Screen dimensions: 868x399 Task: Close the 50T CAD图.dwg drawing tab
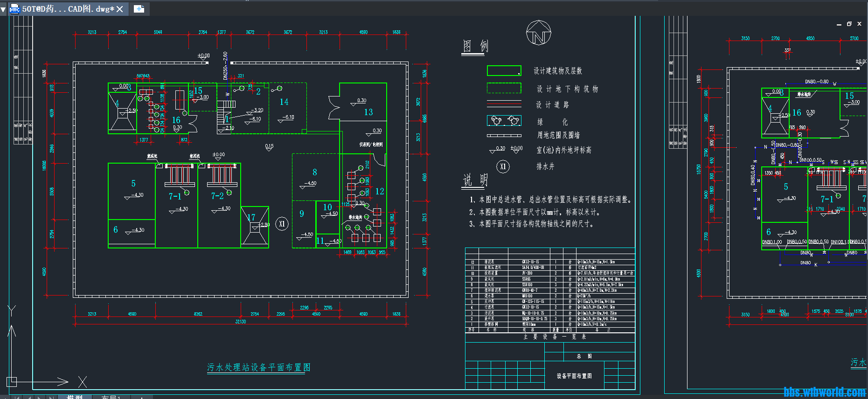click(120, 9)
